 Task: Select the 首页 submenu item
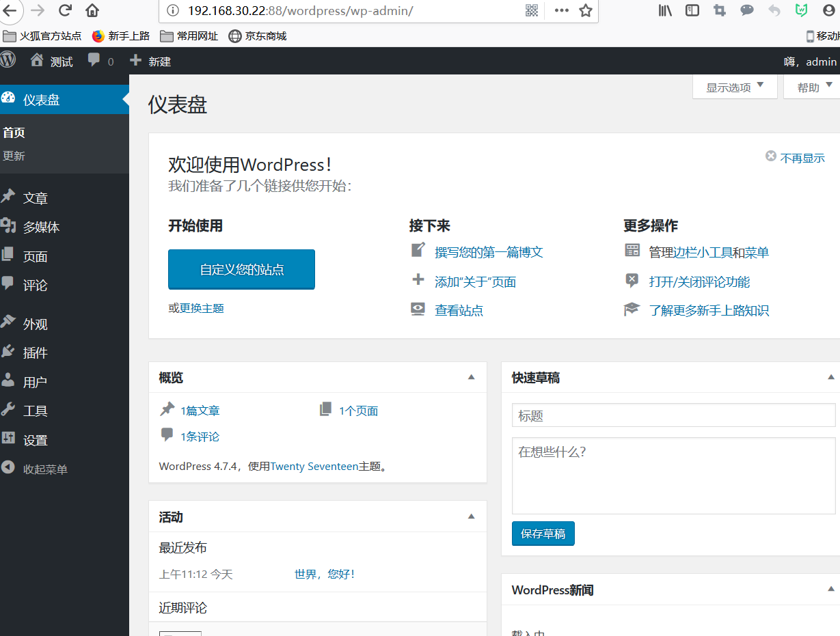tap(14, 133)
